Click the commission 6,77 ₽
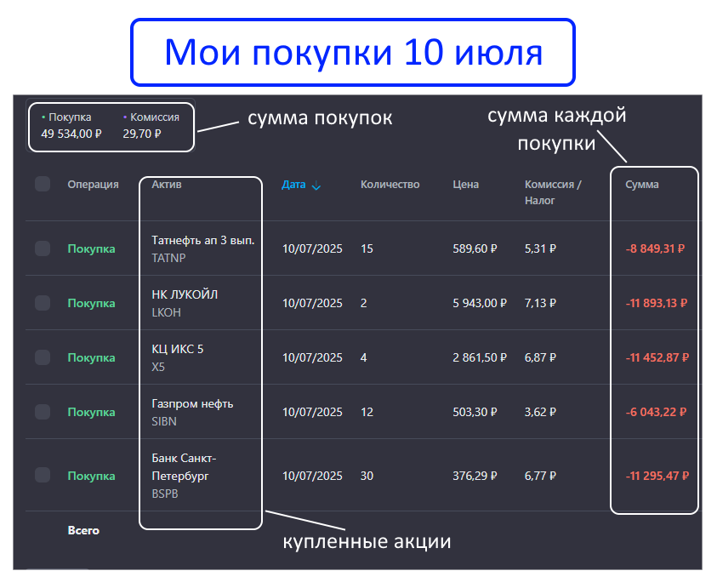 pyautogui.click(x=540, y=476)
